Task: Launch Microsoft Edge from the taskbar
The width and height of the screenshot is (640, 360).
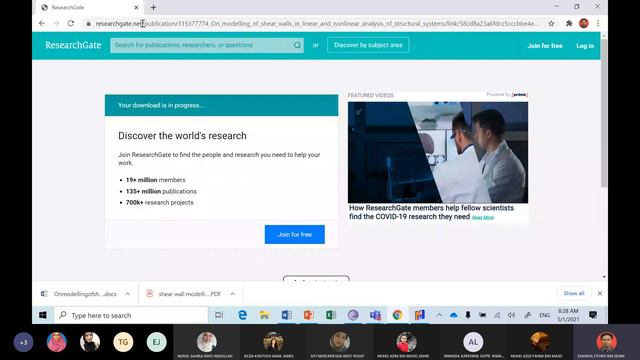Action: [242, 315]
